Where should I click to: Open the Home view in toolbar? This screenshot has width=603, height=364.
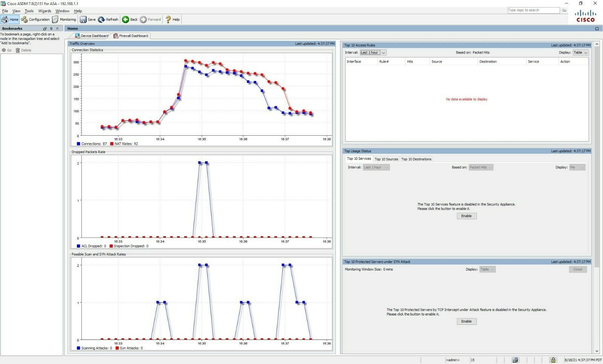(x=10, y=20)
